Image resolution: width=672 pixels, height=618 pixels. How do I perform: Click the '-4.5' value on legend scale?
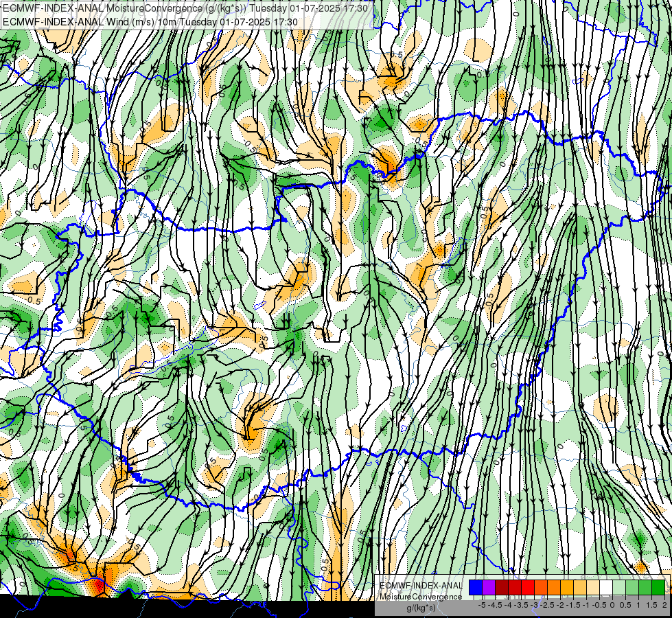[x=496, y=605]
